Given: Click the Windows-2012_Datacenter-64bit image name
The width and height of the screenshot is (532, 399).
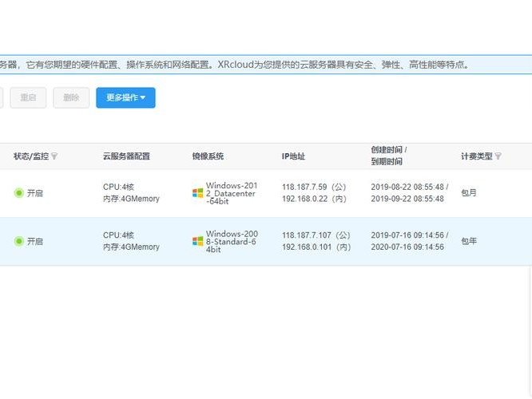Looking at the screenshot, I should tap(232, 193).
